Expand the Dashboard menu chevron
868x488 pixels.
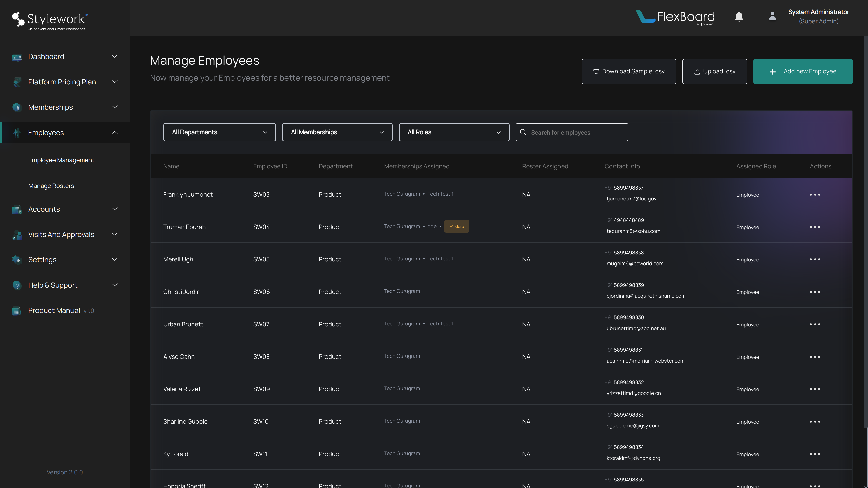(x=115, y=56)
